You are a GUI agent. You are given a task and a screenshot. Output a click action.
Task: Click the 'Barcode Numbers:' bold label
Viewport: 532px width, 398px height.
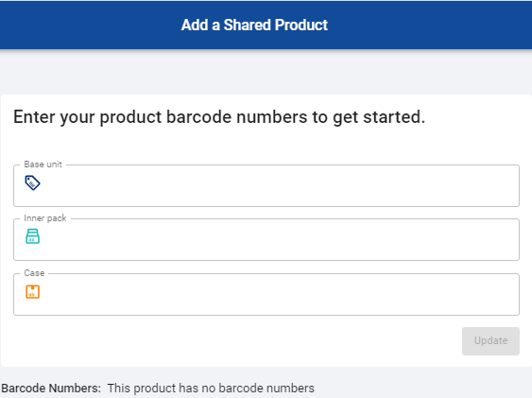click(x=51, y=388)
